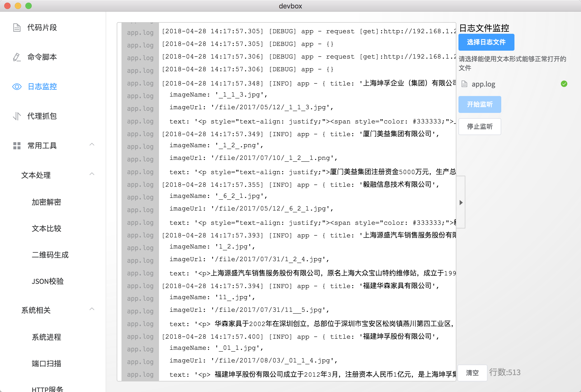Viewport: 581px width, 392px height.
Task: Click the green checkmark beside app.log
Action: coord(564,84)
